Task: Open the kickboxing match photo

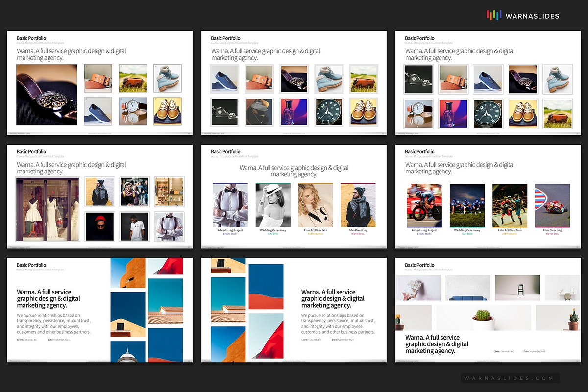Action: point(510,206)
